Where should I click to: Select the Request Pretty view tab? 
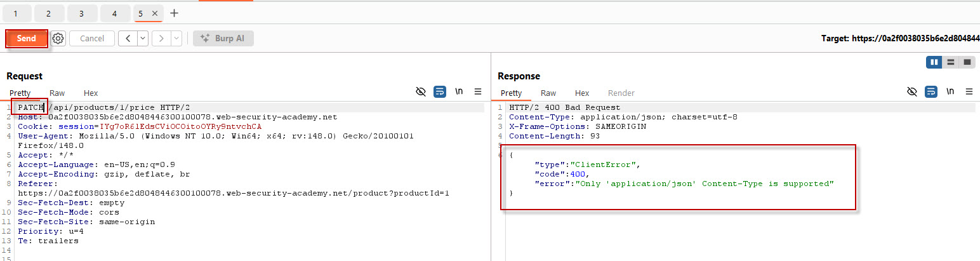pos(20,93)
